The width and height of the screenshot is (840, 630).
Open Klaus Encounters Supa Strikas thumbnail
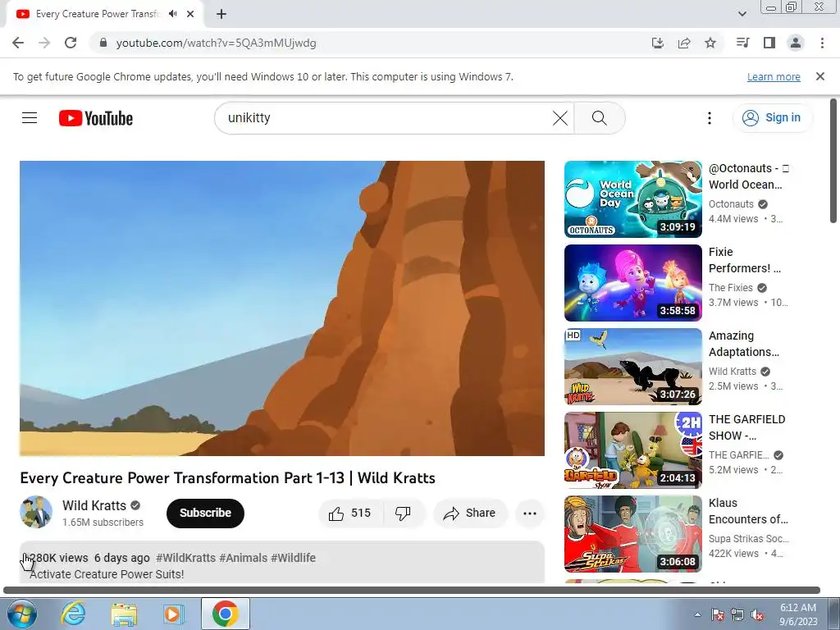(x=632, y=534)
